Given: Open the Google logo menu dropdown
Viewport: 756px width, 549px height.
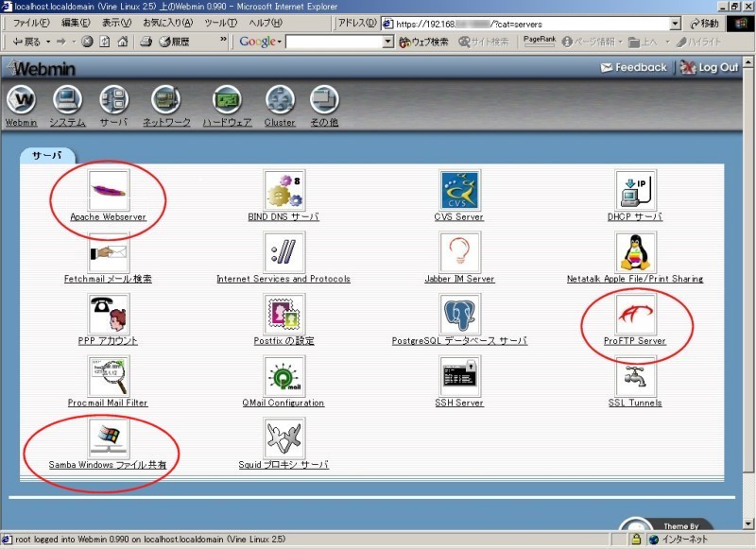Looking at the screenshot, I should pyautogui.click(x=261, y=42).
